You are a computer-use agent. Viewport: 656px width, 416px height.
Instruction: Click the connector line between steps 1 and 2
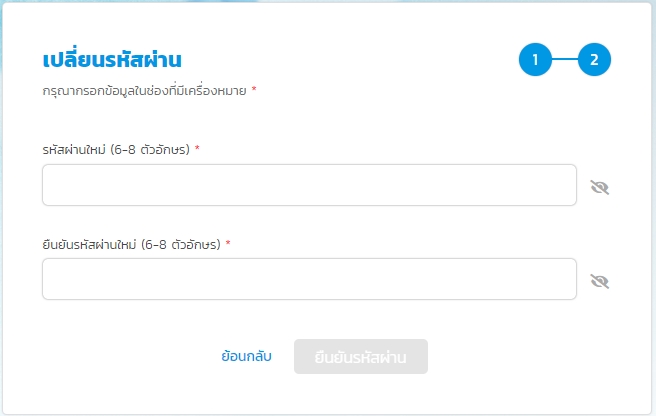coord(565,60)
